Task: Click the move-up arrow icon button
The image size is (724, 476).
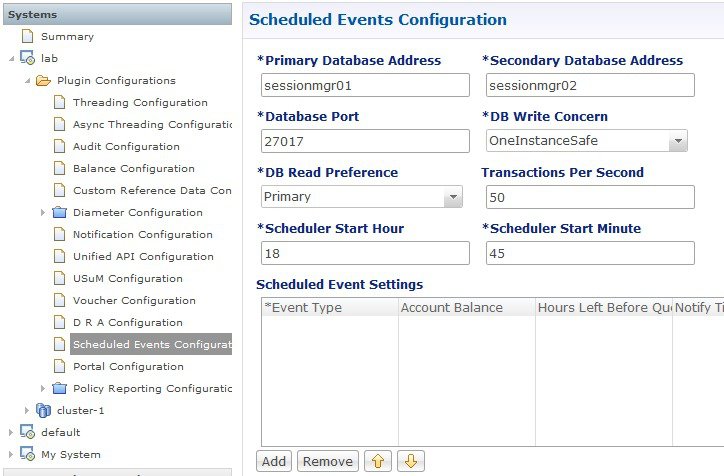Action: [x=378, y=461]
